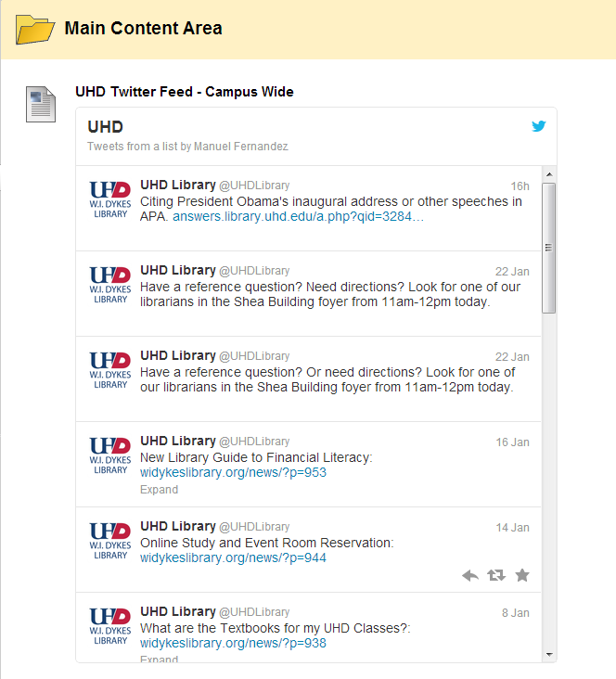This screenshot has width=616, height=679.
Task: Click @UHDLibrary handle on the Financial Literacy tweet
Action: (x=254, y=442)
